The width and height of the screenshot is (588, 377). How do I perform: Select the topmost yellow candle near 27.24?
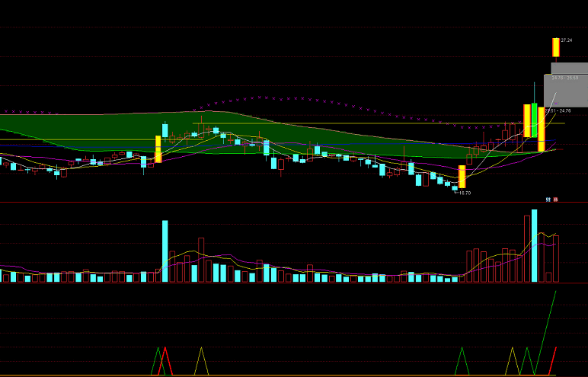pos(556,47)
